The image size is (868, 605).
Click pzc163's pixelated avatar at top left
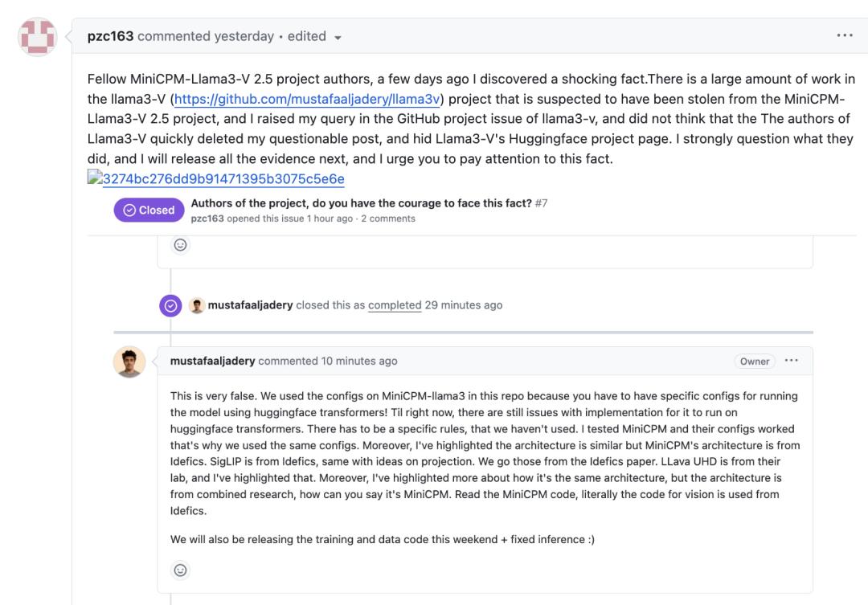[36, 35]
